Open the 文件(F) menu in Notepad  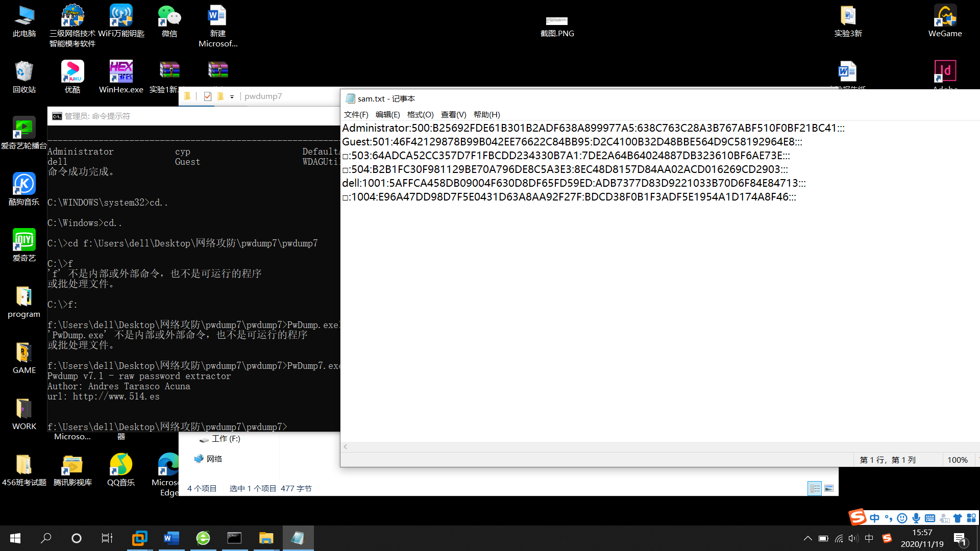point(356,115)
